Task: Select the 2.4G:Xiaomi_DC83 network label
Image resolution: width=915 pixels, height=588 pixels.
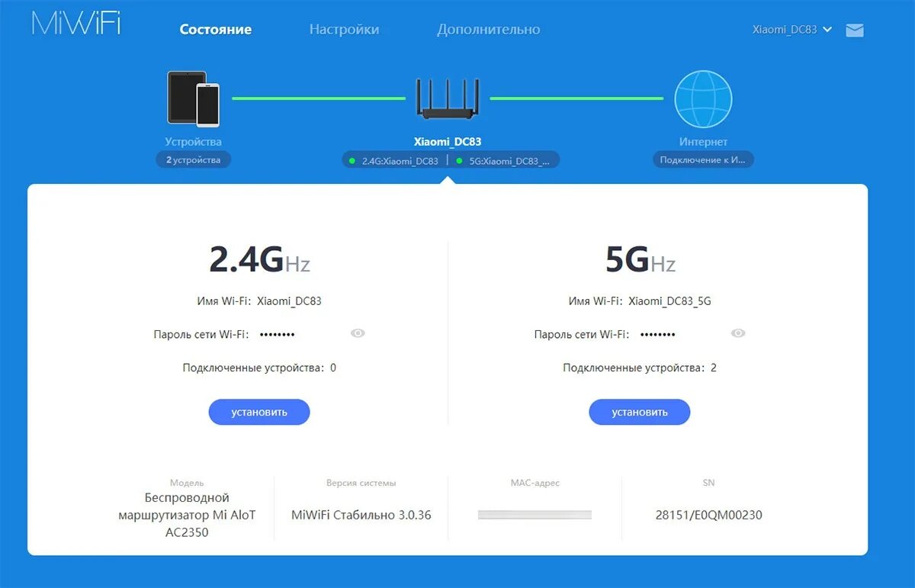Action: click(x=400, y=161)
